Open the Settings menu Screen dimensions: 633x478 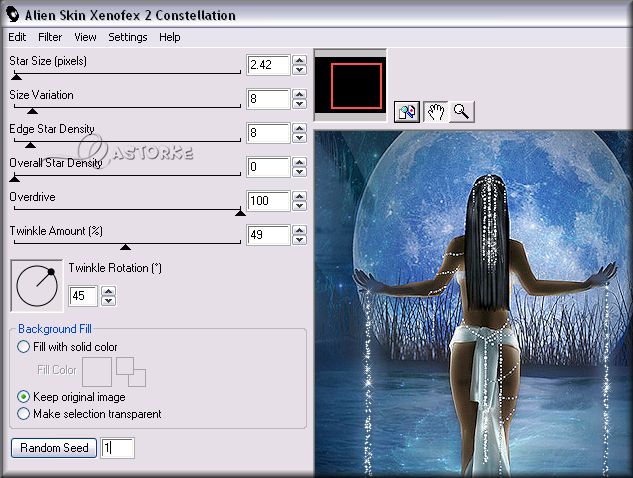[128, 37]
